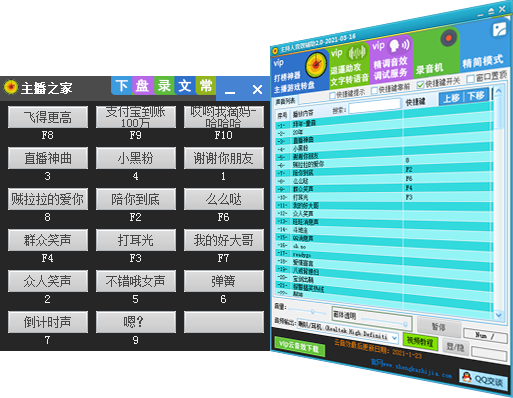The image size is (513, 398).
Task: Play the 群众笑声 sound button
Action: pos(48,240)
